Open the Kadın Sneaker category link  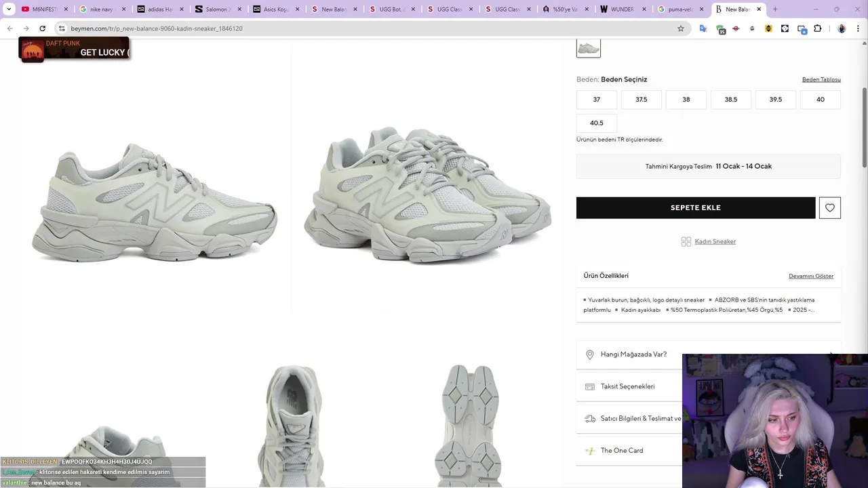tap(715, 241)
